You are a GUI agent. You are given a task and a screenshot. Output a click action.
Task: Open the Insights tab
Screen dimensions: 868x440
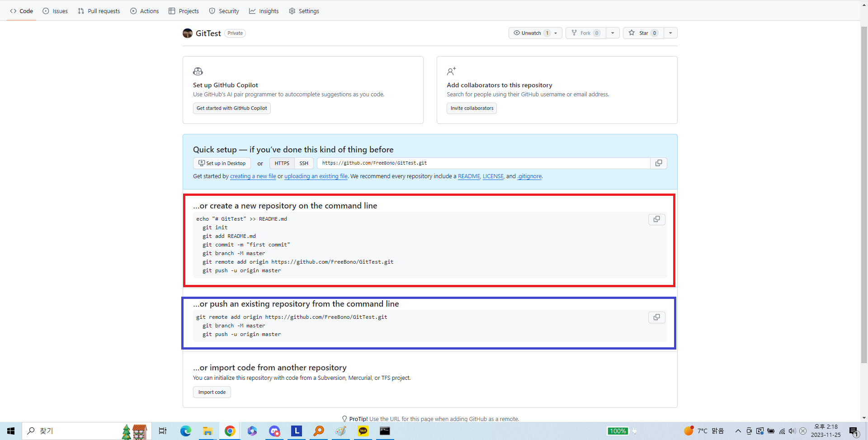pos(264,11)
